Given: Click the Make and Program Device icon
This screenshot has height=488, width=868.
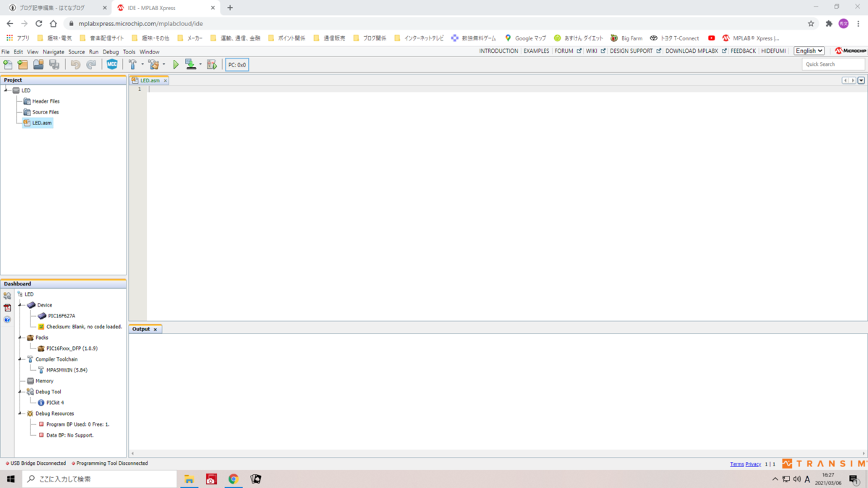Looking at the screenshot, I should pyautogui.click(x=190, y=64).
